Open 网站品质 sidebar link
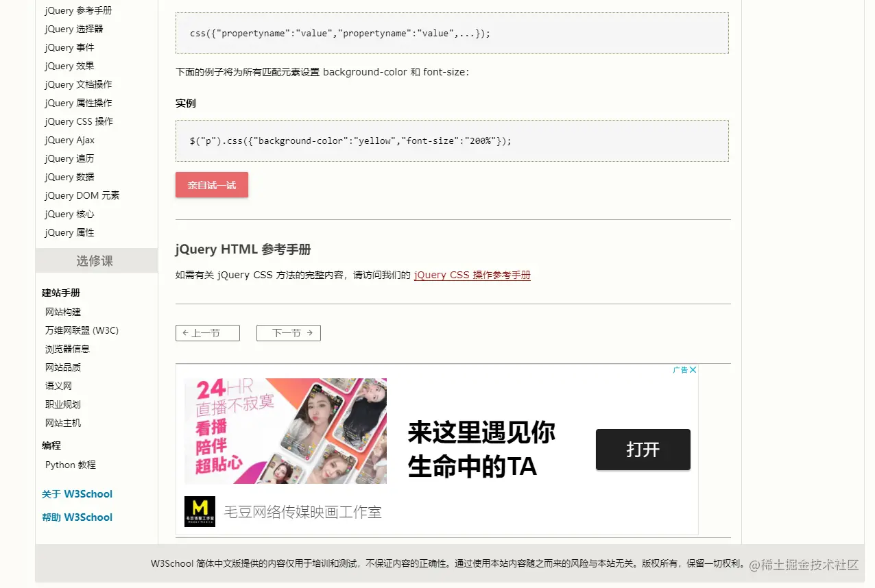This screenshot has width=875, height=588. click(x=63, y=367)
